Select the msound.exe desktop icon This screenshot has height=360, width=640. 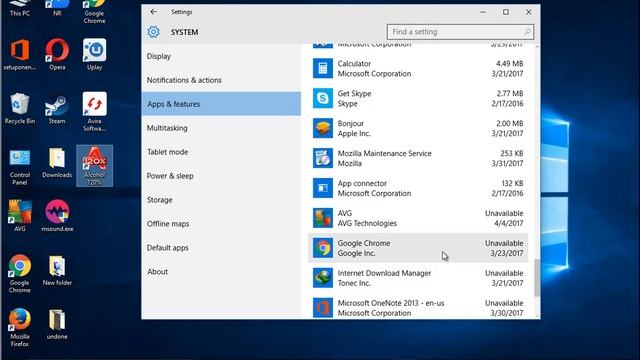point(57,216)
